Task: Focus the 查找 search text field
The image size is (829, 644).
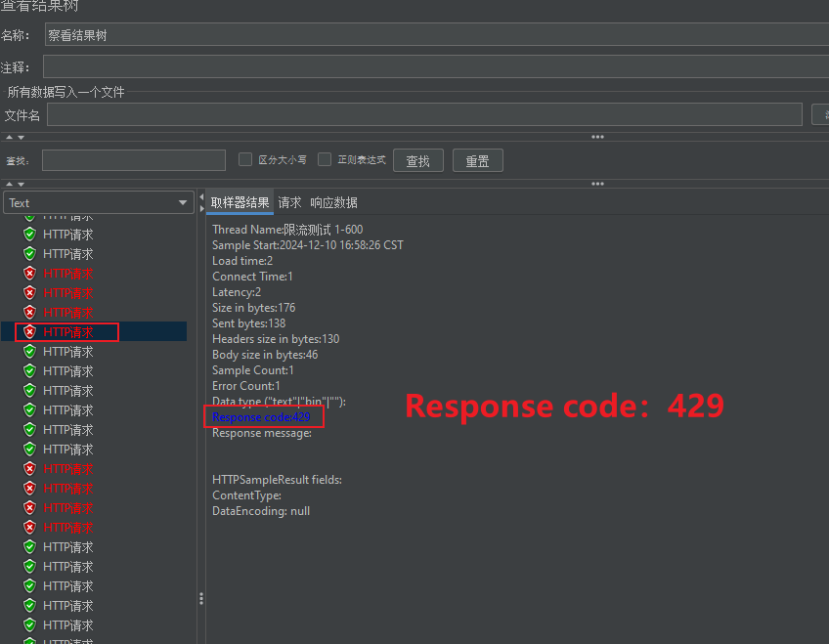Action: [x=134, y=160]
